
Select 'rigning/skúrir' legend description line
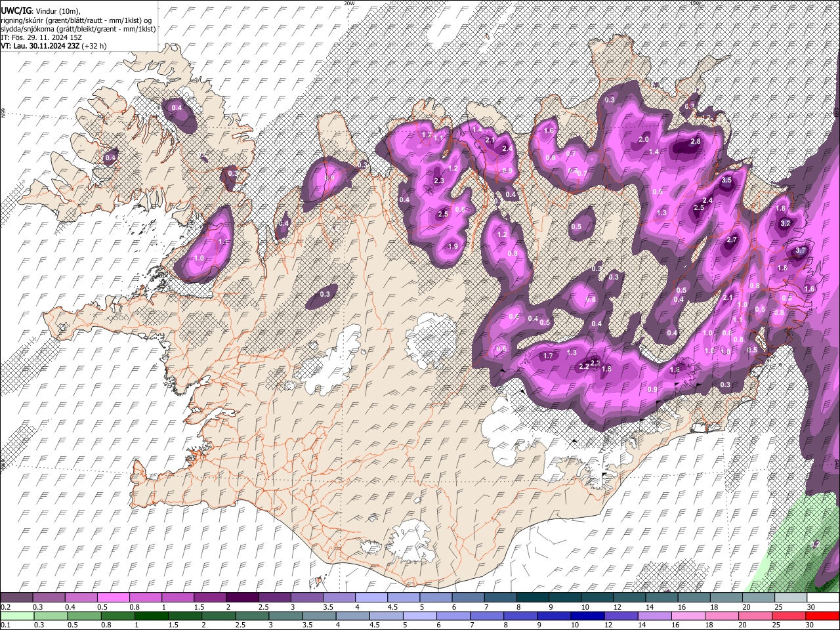[76, 20]
